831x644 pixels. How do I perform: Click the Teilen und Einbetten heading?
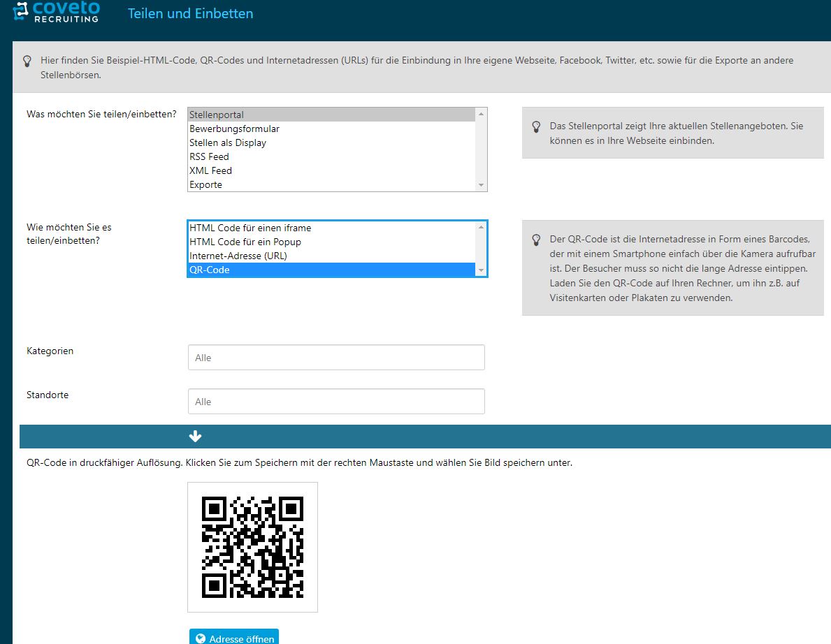tap(190, 13)
